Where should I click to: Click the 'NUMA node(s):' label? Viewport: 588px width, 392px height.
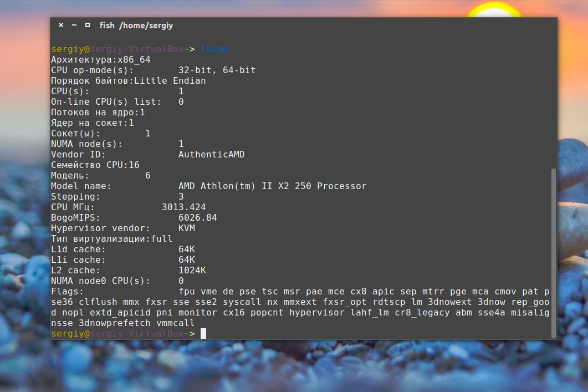click(x=86, y=144)
